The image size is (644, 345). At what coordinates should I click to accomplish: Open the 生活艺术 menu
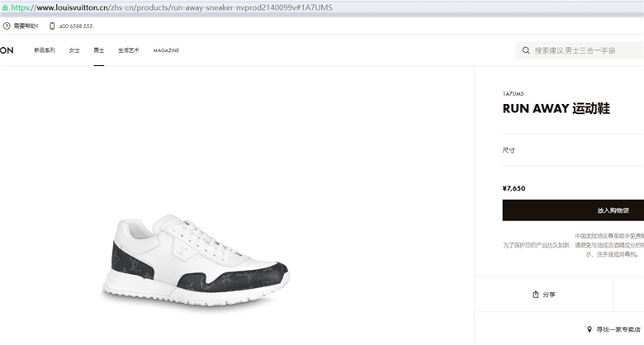click(129, 50)
